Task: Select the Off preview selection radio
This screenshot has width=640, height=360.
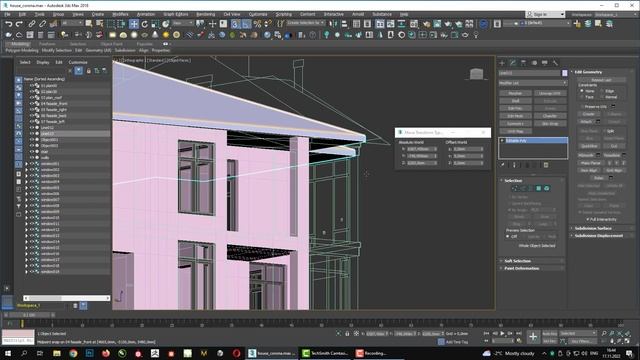Action: [508, 236]
